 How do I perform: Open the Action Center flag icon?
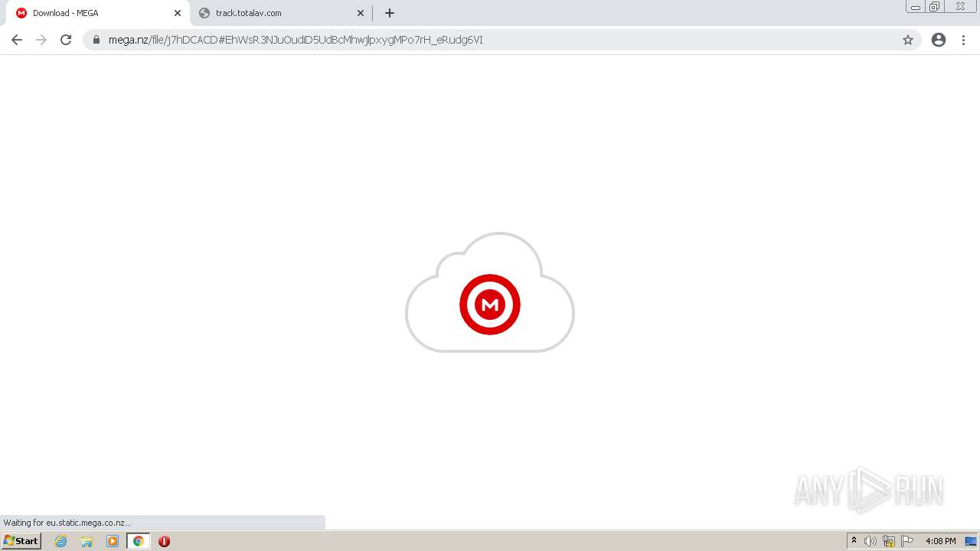click(907, 541)
